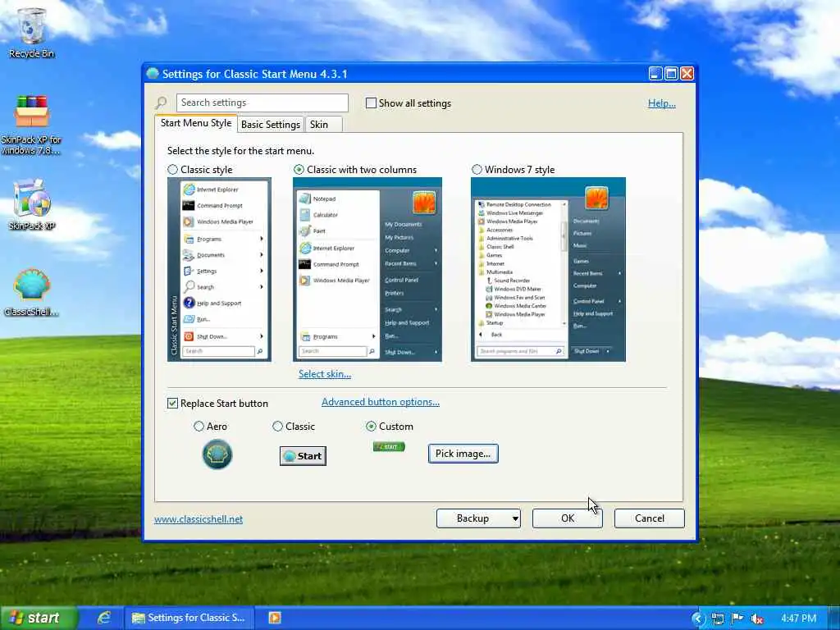The width and height of the screenshot is (840, 630).
Task: Choose the Custom start button radio
Action: (x=371, y=426)
